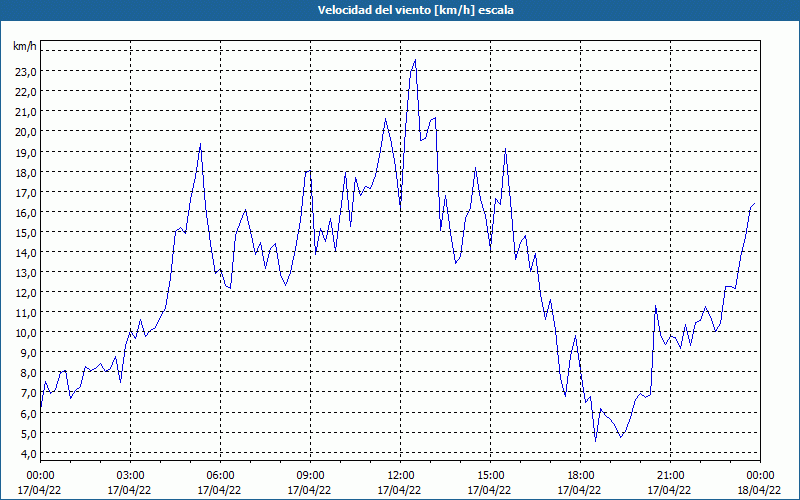Click the 03:00 time axis label
The height and width of the screenshot is (500, 800).
tap(130, 476)
